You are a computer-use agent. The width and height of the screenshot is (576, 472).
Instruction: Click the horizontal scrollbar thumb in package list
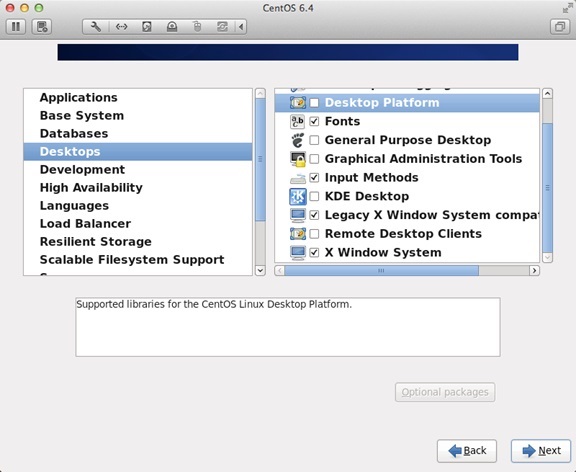click(381, 271)
